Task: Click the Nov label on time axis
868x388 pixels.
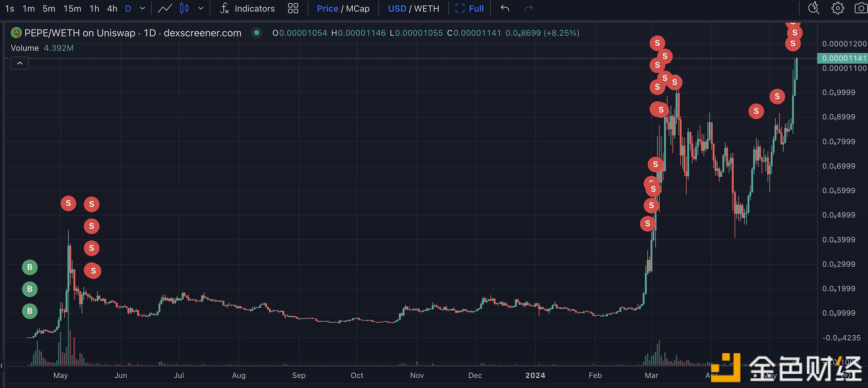Action: (x=417, y=375)
